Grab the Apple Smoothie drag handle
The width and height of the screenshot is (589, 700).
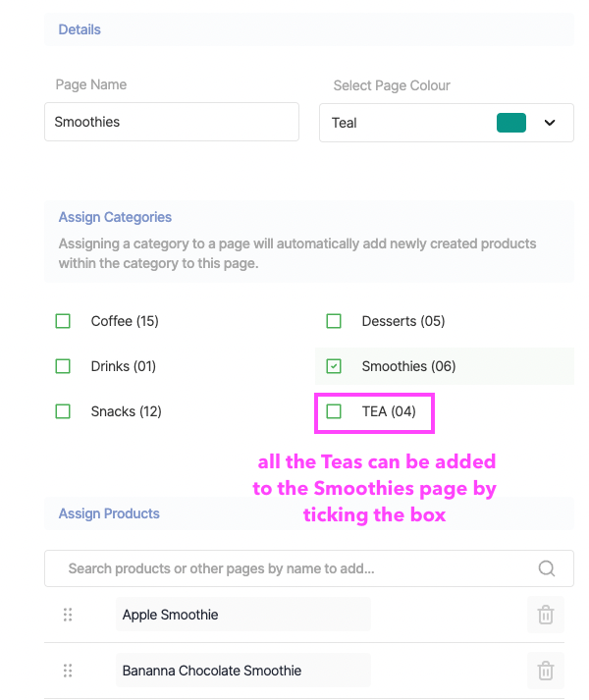(x=68, y=615)
